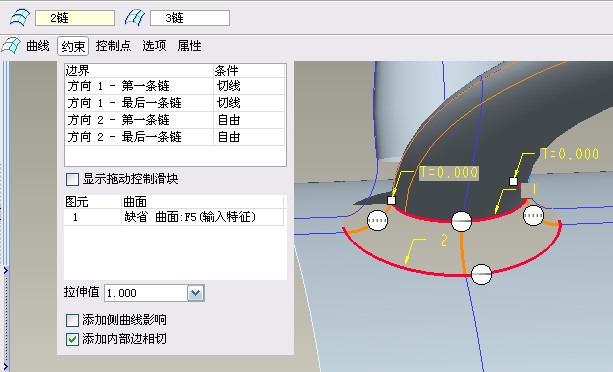This screenshot has height=372, width=613.
Task: Click the right white square drag handle
Action: pyautogui.click(x=513, y=181)
